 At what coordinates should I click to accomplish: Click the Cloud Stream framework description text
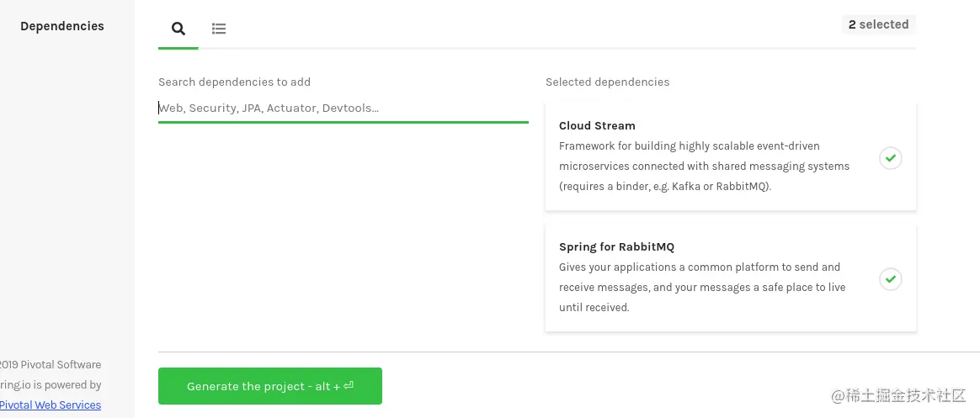[x=704, y=166]
